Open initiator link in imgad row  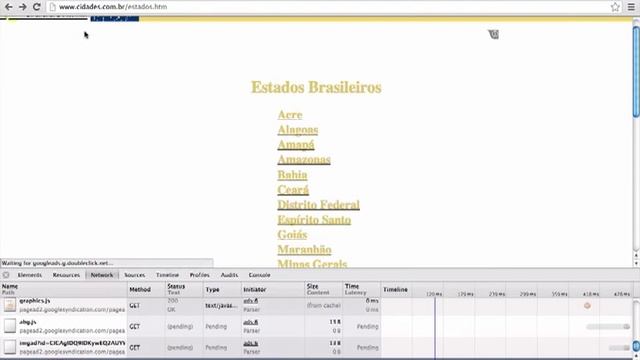(x=251, y=344)
